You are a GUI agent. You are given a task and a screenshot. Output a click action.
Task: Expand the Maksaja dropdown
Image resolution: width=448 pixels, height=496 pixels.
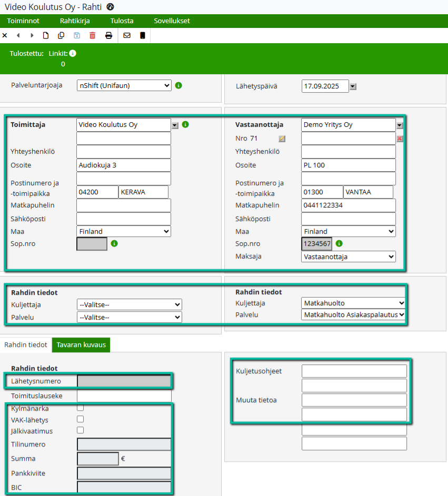click(348, 256)
